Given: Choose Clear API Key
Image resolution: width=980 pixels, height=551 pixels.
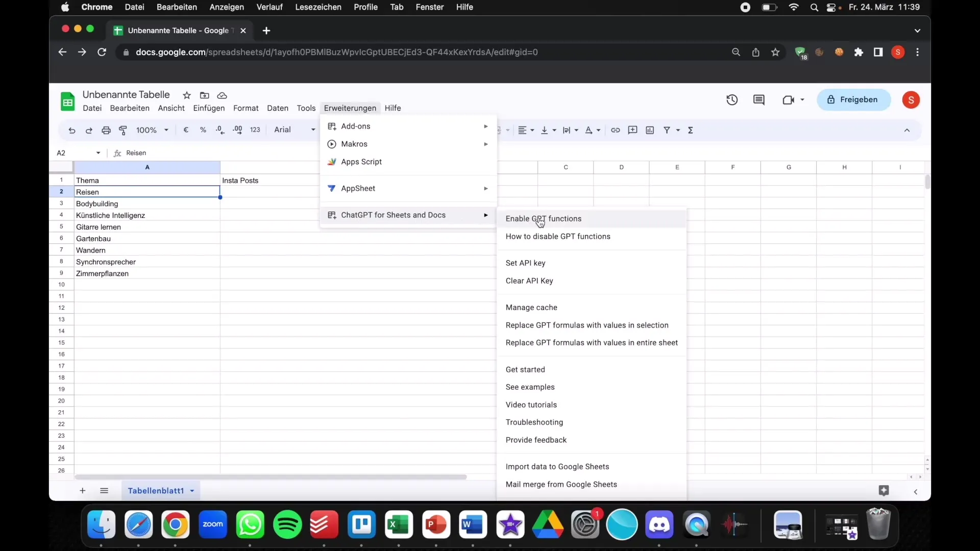Looking at the screenshot, I should point(592,281).
